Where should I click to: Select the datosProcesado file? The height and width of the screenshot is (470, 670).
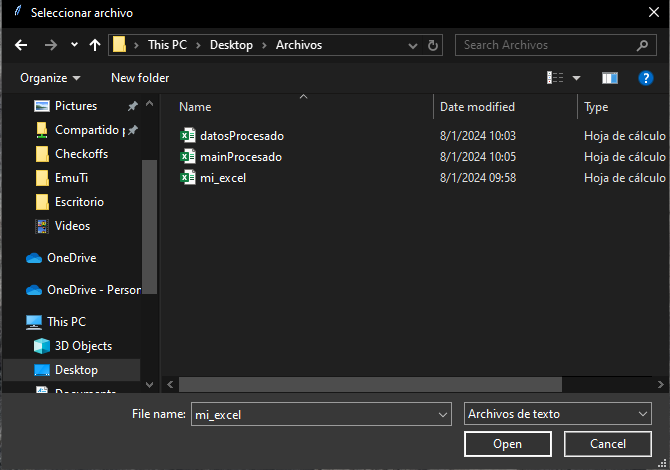[x=242, y=136]
